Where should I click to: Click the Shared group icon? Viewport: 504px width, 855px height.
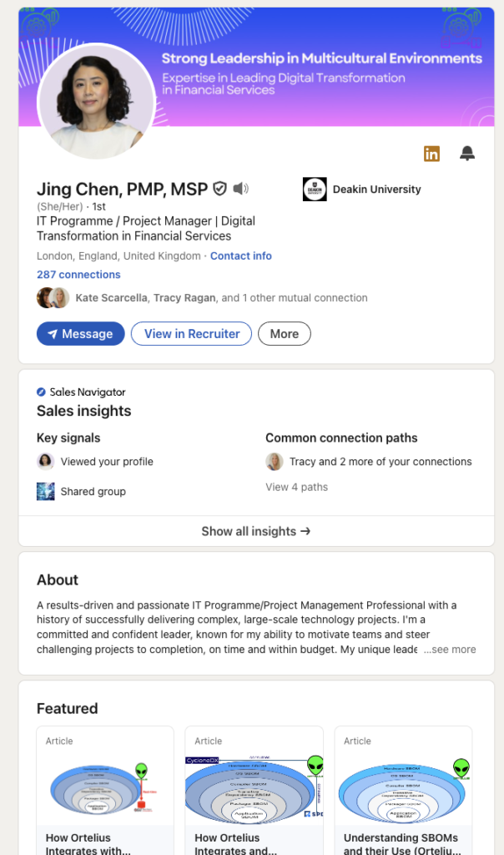pyautogui.click(x=45, y=491)
